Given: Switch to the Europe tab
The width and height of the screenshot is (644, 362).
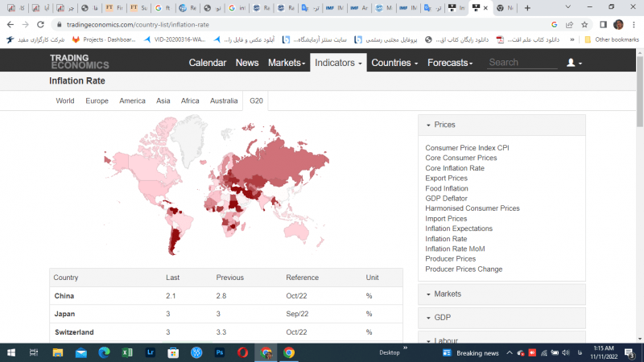Looking at the screenshot, I should [97, 101].
